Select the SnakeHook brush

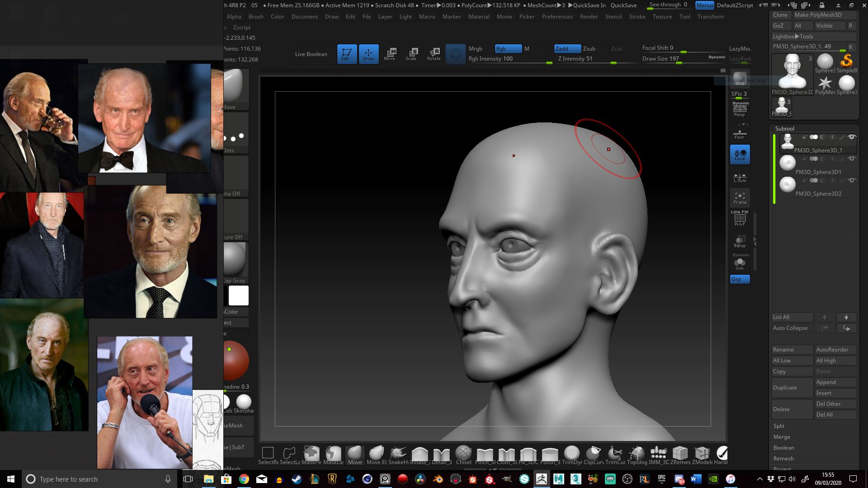pyautogui.click(x=398, y=455)
